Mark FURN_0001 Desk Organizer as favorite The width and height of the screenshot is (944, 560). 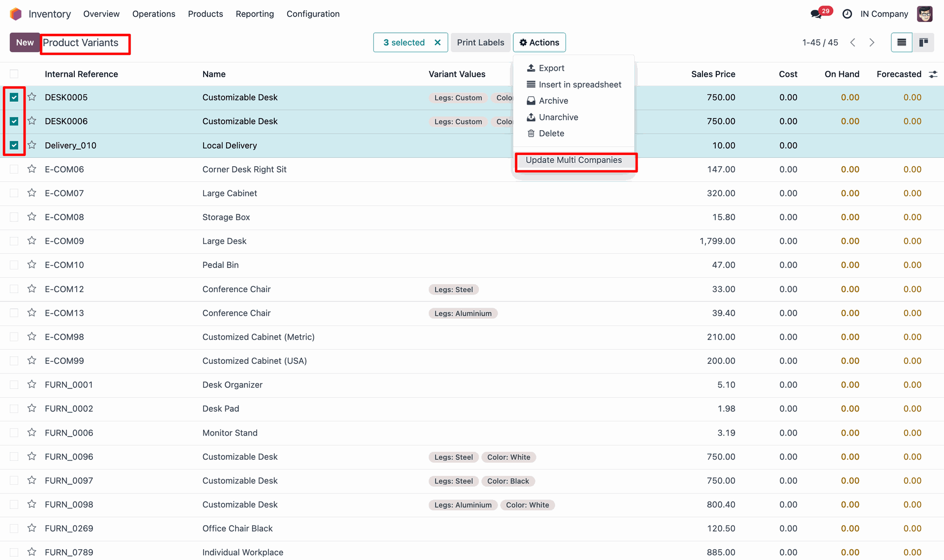tap(32, 384)
